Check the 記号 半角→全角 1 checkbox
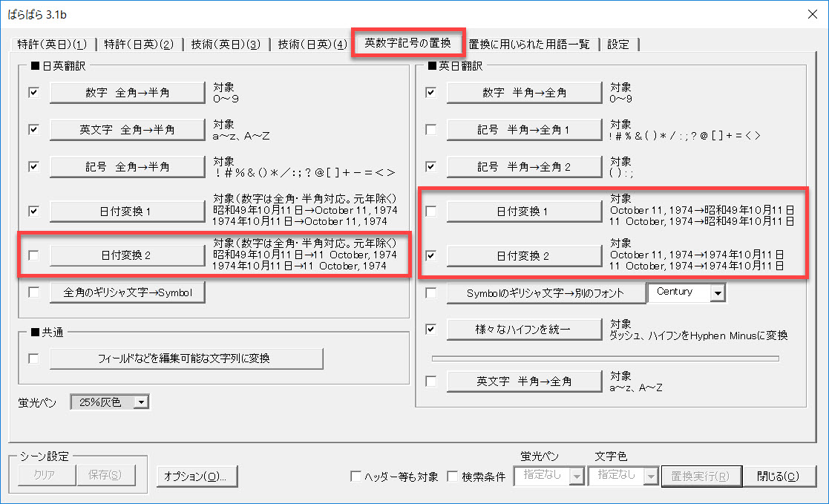This screenshot has width=829, height=504. click(431, 130)
